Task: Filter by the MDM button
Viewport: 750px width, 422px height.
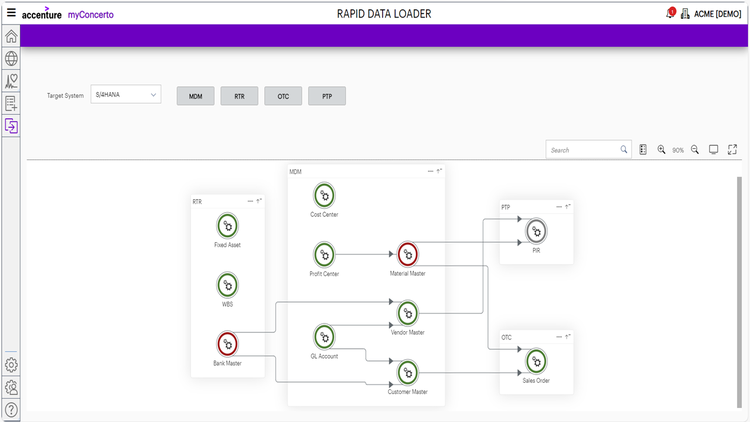Action: click(196, 96)
